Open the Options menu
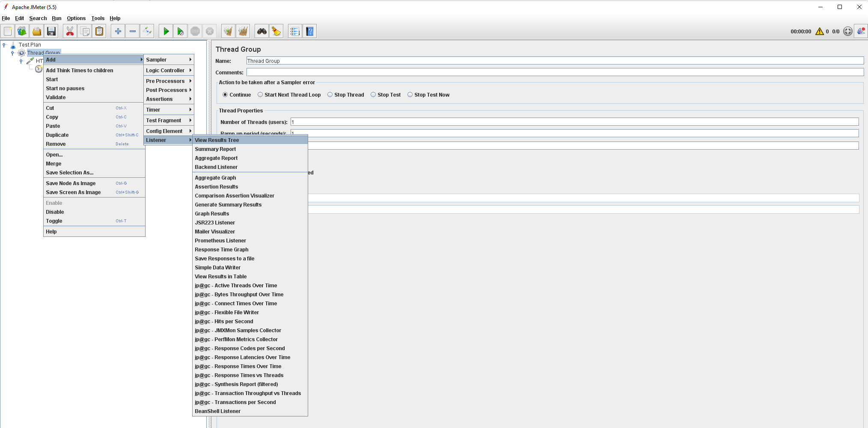 coord(76,18)
